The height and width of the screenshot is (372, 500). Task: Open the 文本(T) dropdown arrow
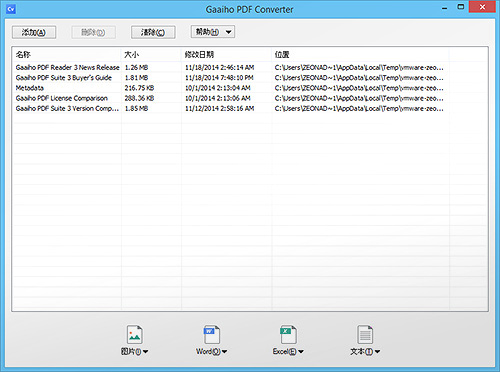point(377,351)
